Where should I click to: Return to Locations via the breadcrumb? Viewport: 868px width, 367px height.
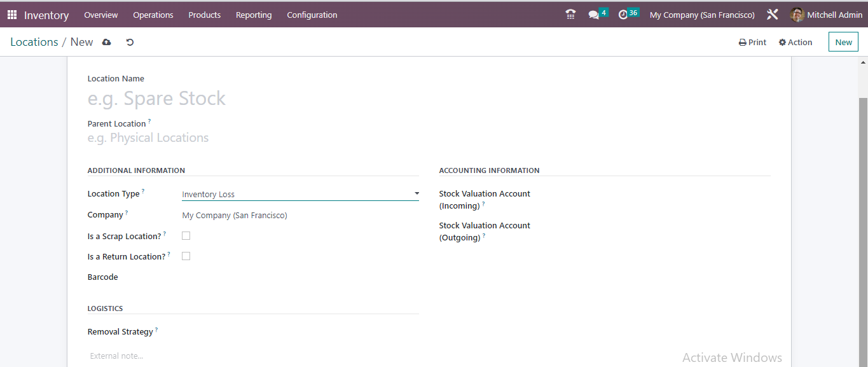34,41
